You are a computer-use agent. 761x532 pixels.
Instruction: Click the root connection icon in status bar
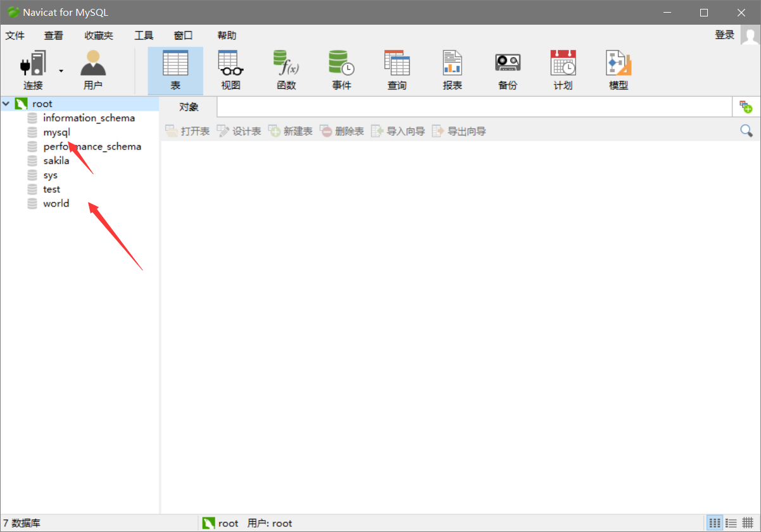click(208, 523)
